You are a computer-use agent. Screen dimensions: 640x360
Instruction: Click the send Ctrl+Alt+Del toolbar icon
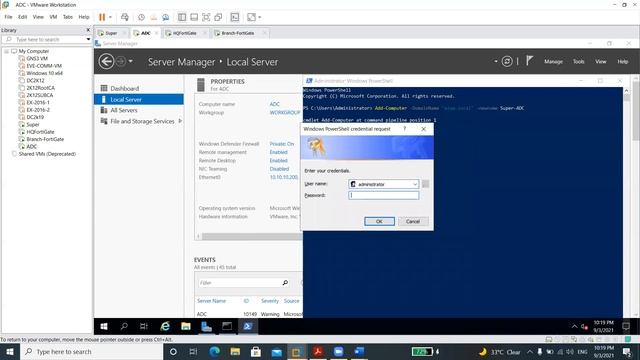coord(125,17)
